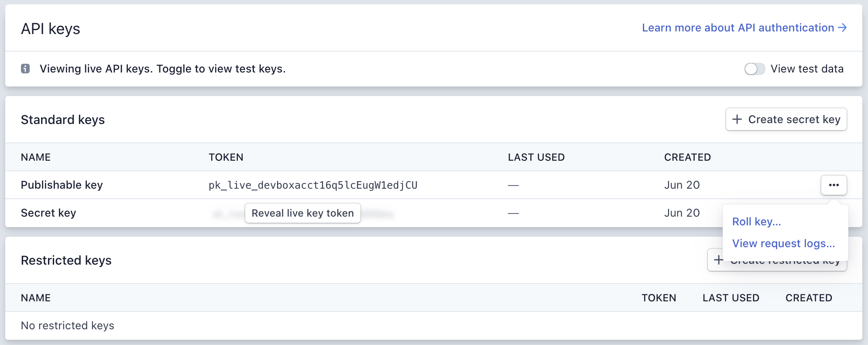This screenshot has height=345, width=868.
Task: Click the View test data label
Action: [x=807, y=69]
